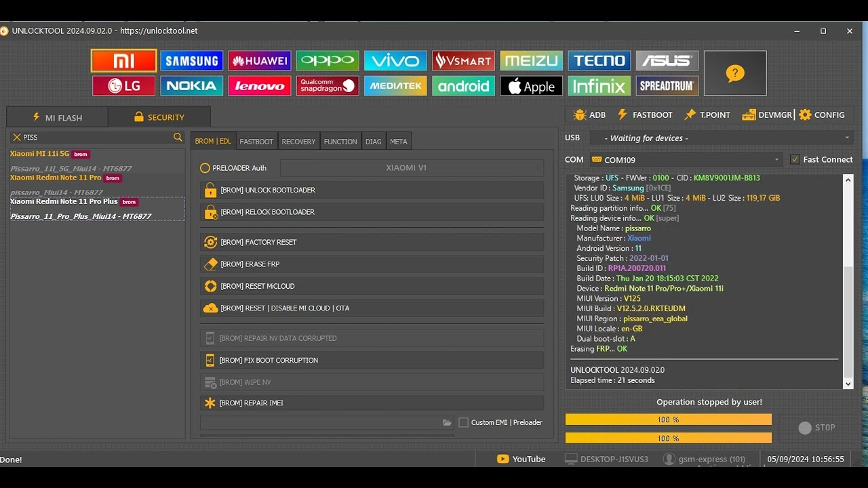Click the [BROM] ERASE FRP button
This screenshot has height=488, width=868.
point(372,264)
